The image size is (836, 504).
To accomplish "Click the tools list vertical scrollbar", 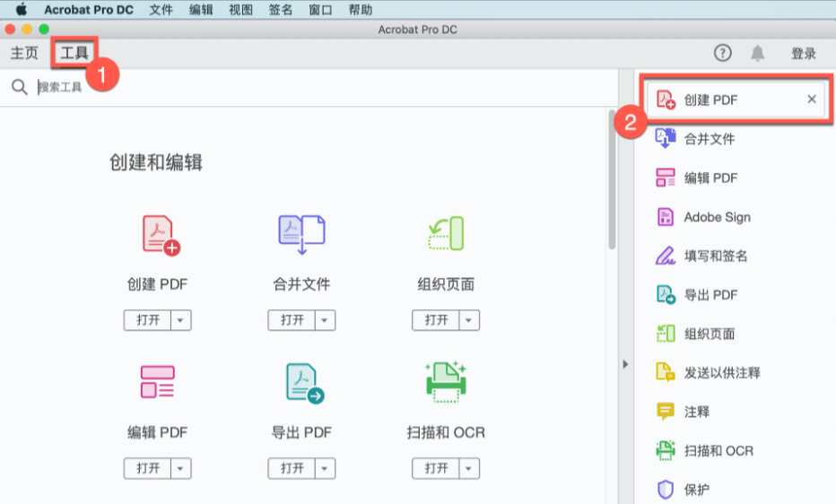I will [612, 179].
